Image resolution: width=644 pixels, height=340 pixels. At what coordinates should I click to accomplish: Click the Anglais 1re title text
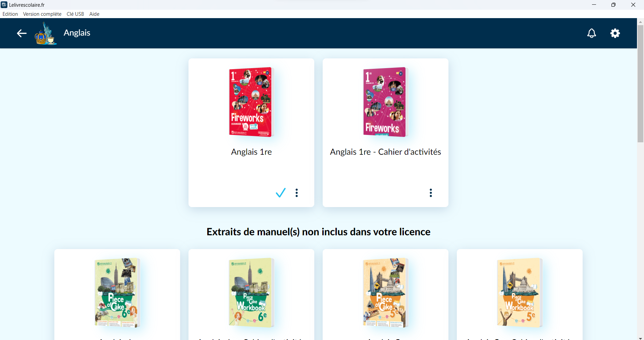pos(251,152)
